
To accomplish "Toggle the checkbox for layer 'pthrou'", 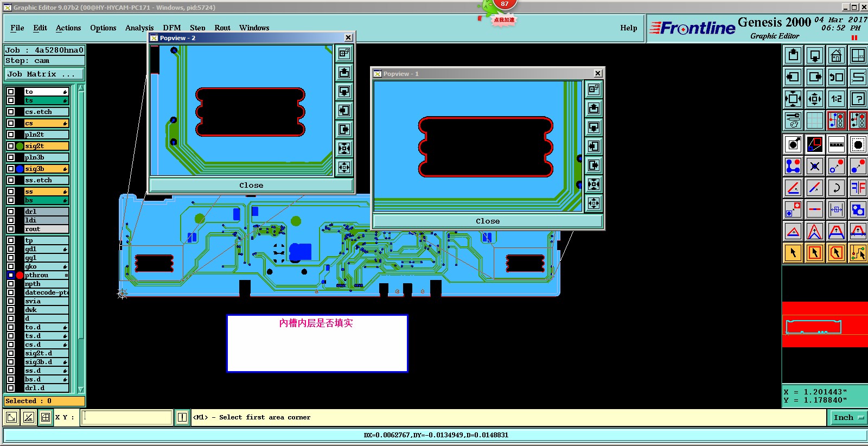I will (x=11, y=275).
